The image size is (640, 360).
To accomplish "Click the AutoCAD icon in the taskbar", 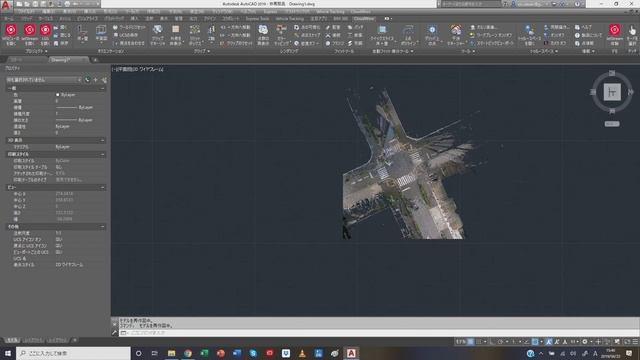I will click(x=351, y=353).
